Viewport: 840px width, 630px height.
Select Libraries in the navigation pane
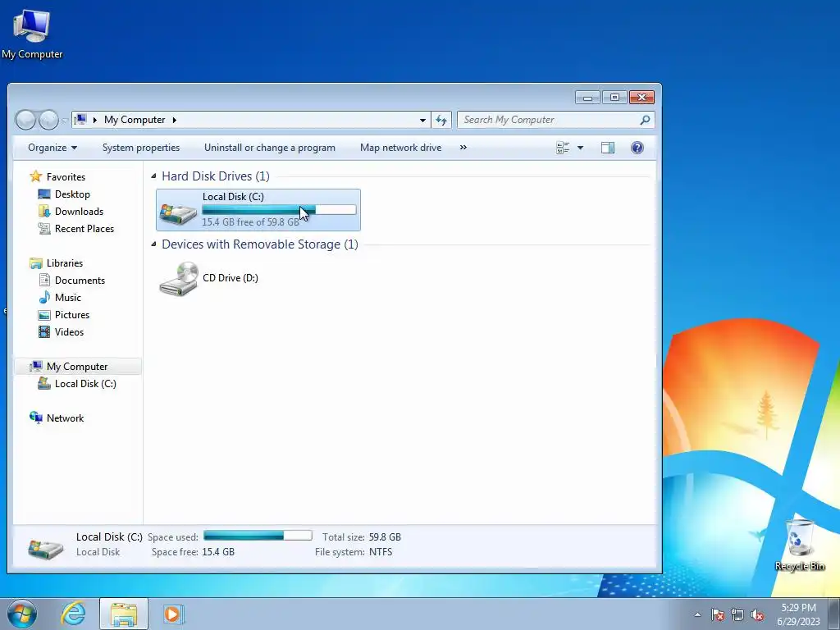click(64, 263)
